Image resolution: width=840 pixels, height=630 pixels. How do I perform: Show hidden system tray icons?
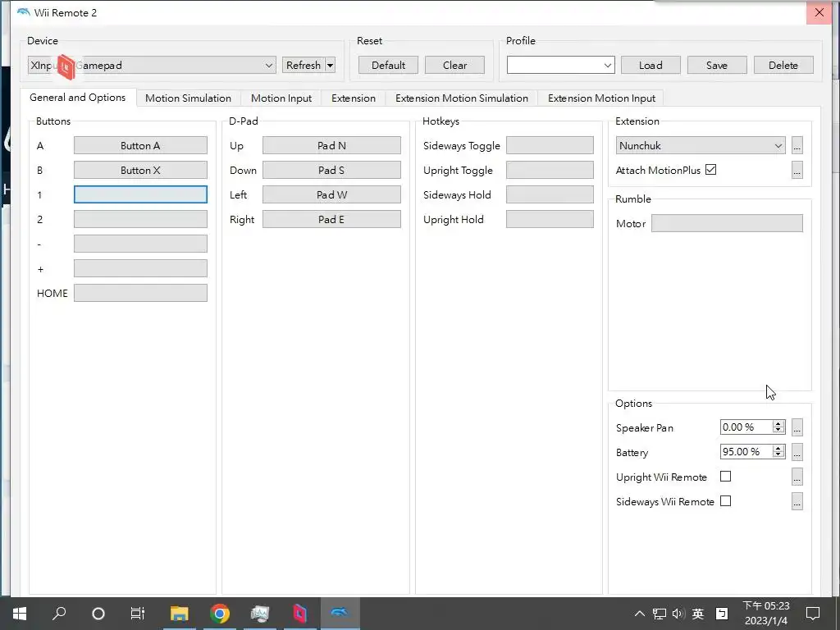(639, 614)
